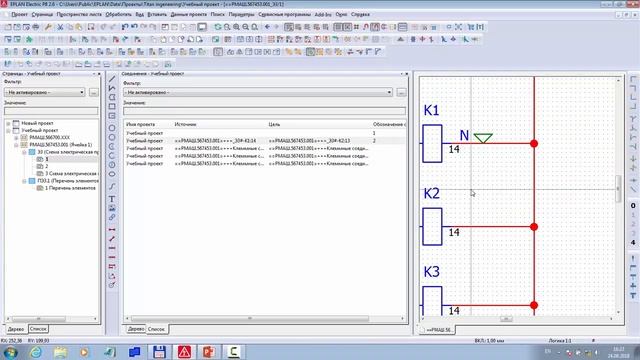640x360 pixels.
Task: Select page 1 Перечень элементов
Action: coord(66,188)
